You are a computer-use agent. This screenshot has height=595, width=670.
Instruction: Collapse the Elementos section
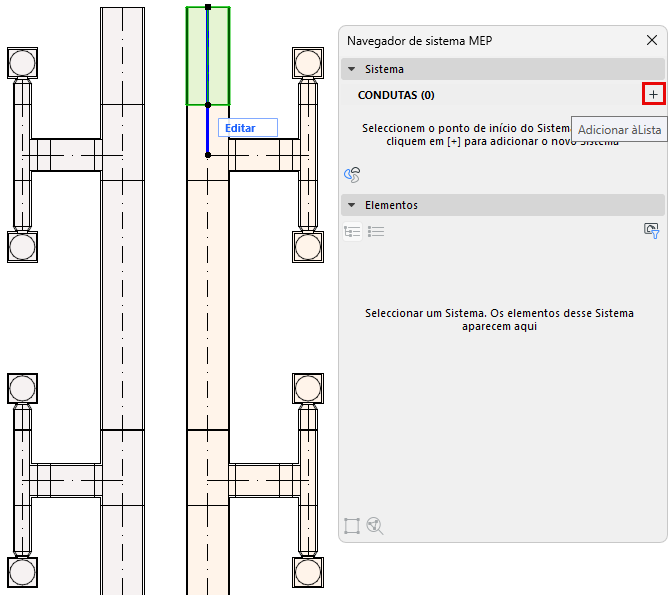tap(351, 205)
